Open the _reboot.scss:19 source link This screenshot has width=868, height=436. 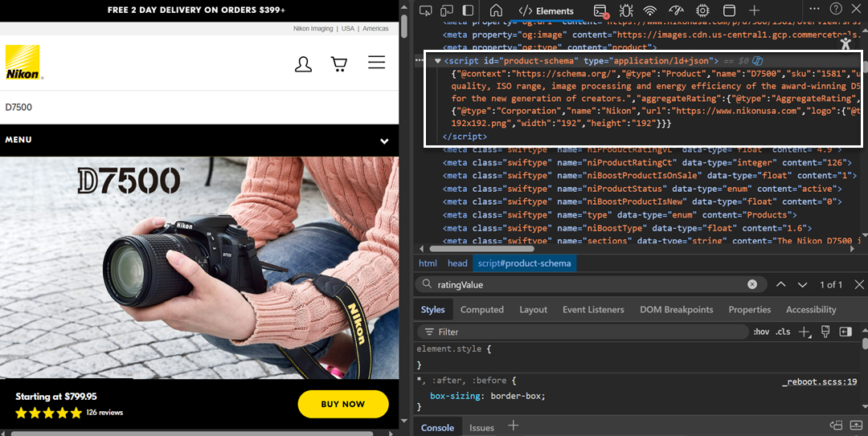(819, 381)
